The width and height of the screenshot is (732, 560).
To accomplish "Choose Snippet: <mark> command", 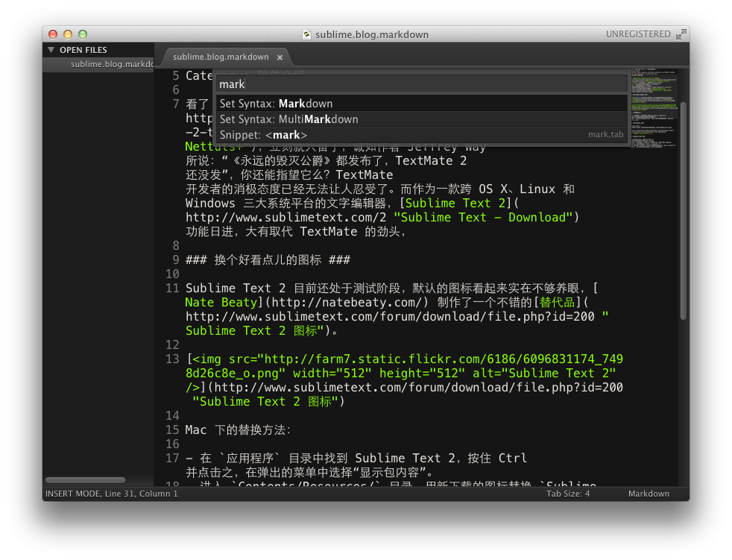I will click(422, 135).
